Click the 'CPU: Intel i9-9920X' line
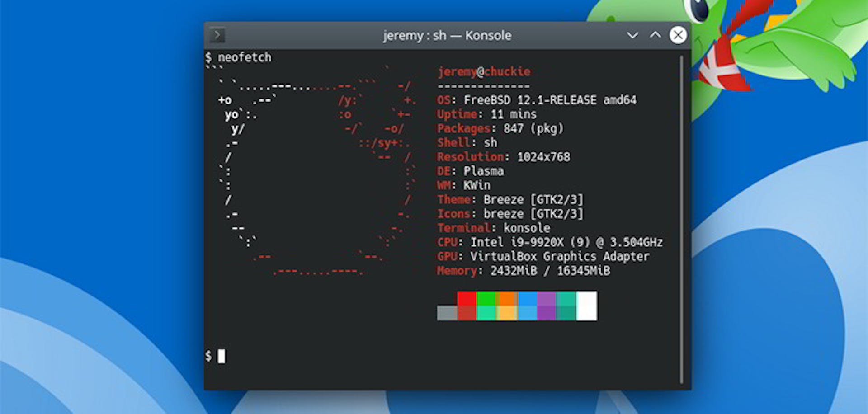The image size is (868, 414). click(x=550, y=242)
